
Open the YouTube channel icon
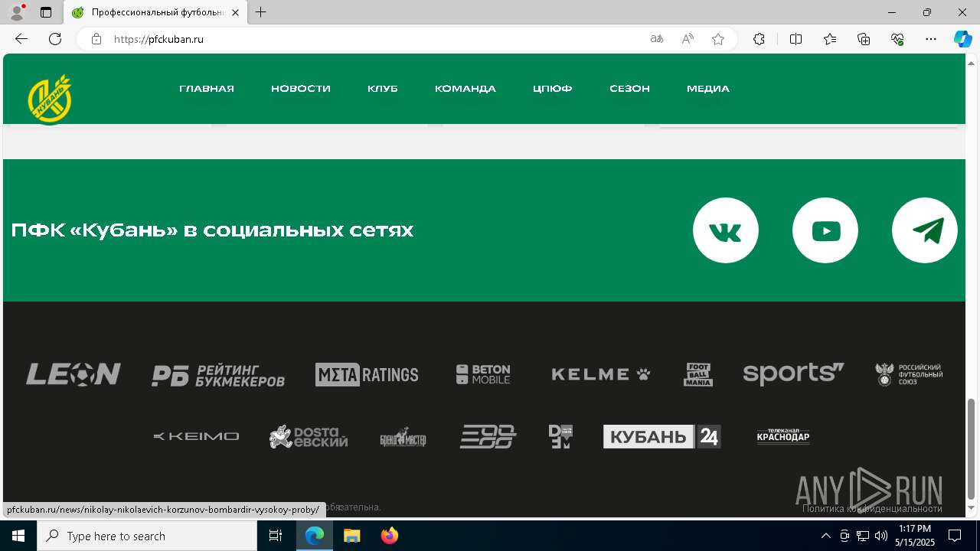click(825, 230)
